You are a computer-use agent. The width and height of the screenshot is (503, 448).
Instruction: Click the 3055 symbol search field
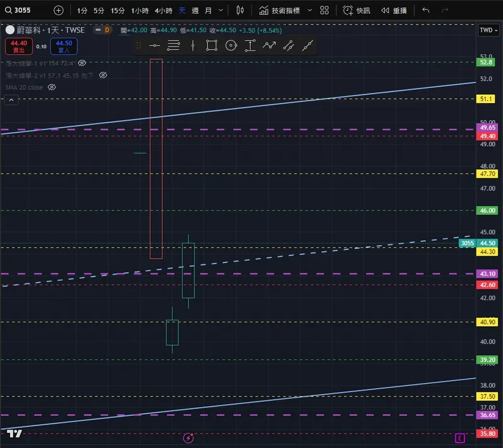(x=24, y=11)
